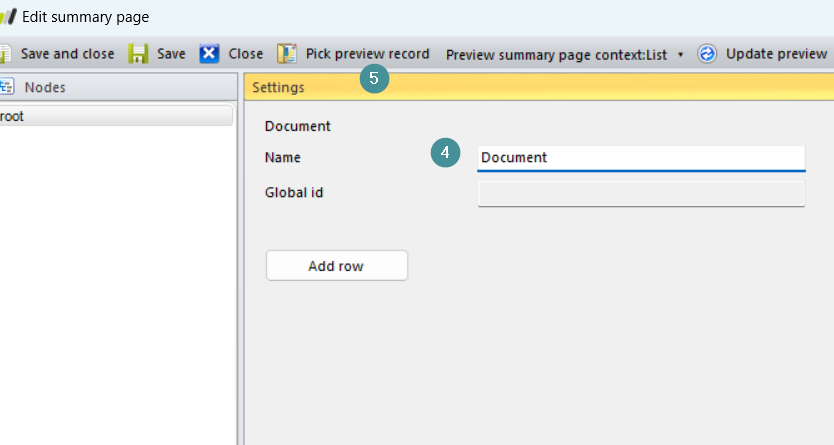Click the blue X Close icon
Image resolution: width=834 pixels, height=445 pixels.
pos(209,54)
